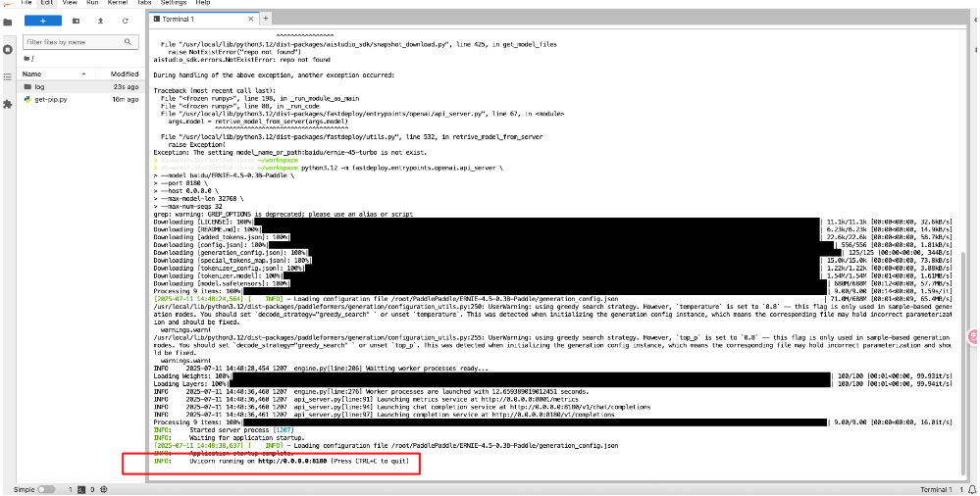Click the Upload Files arrow icon
The height and width of the screenshot is (496, 980).
(101, 21)
